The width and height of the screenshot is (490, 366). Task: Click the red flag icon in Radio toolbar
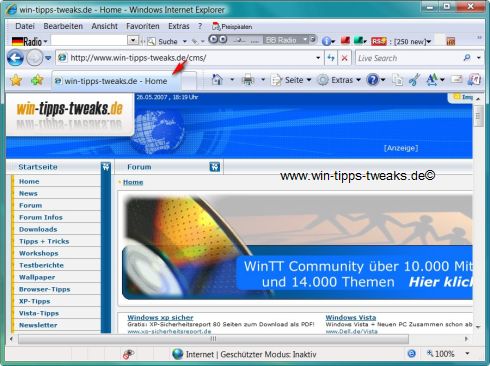(345, 40)
